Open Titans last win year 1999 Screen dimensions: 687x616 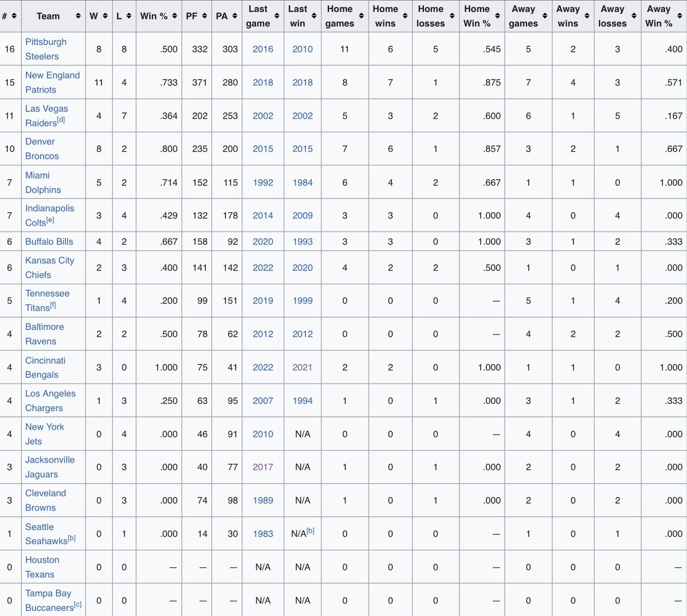pyautogui.click(x=303, y=301)
